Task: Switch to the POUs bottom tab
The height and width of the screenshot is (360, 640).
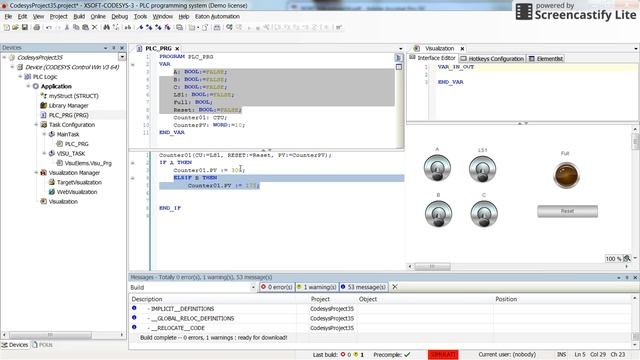Action: [42, 345]
